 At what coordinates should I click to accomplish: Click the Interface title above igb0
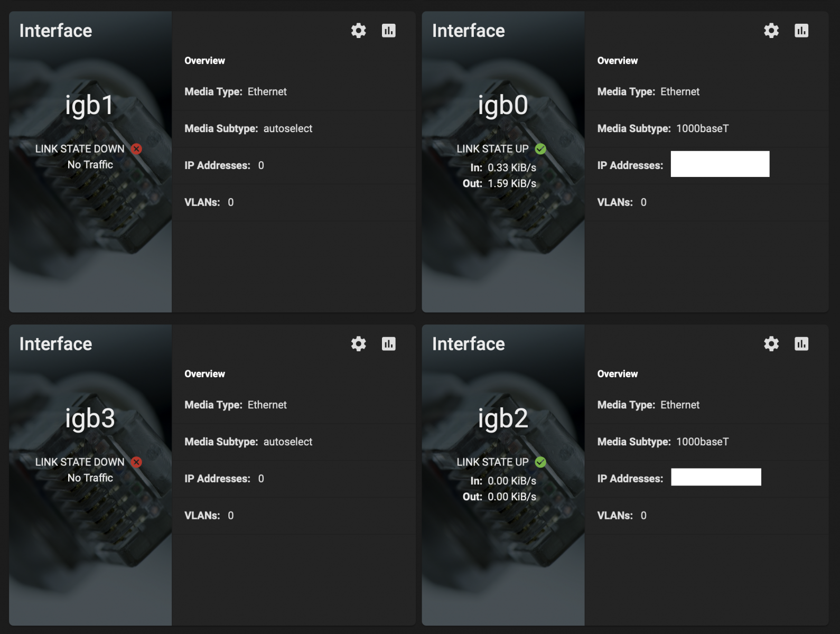click(468, 31)
